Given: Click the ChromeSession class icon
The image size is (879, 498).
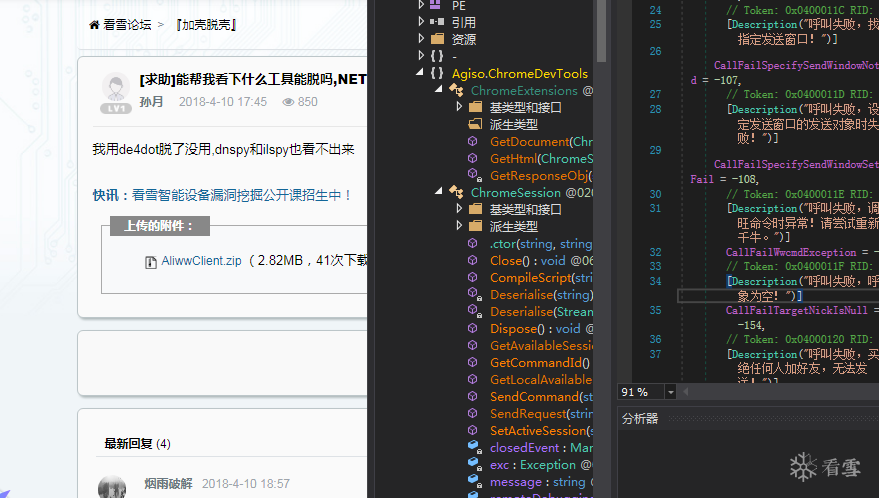Looking at the screenshot, I should (456, 192).
